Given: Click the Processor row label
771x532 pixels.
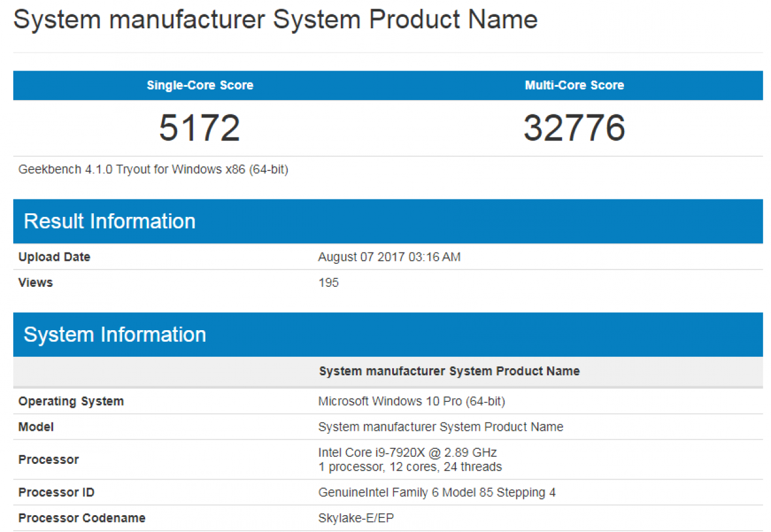Looking at the screenshot, I should (x=49, y=460).
